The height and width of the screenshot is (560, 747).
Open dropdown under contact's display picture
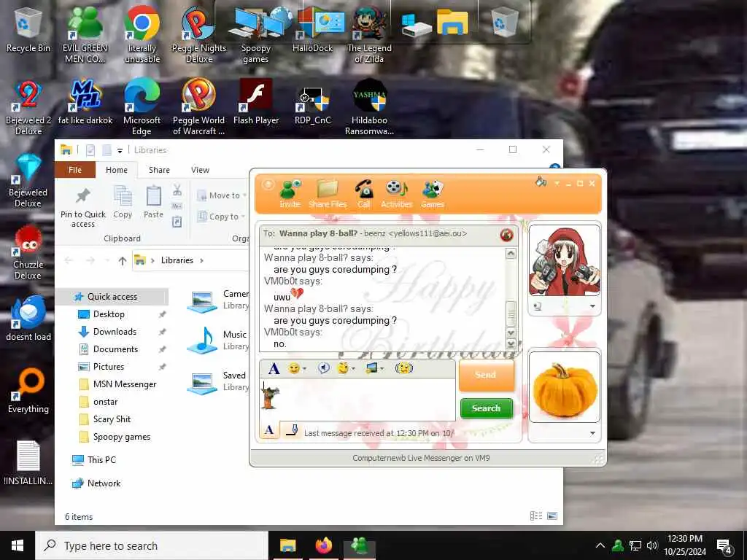click(592, 306)
